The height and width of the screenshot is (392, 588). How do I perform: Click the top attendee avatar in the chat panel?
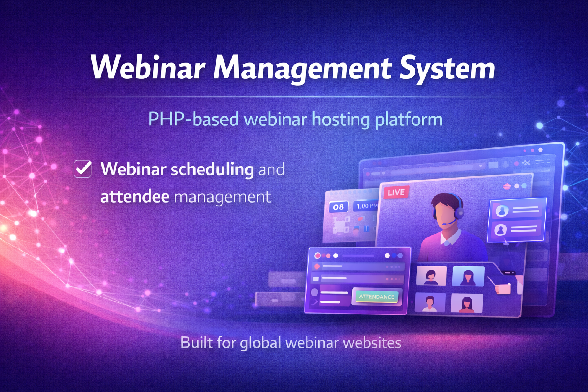[x=501, y=211]
